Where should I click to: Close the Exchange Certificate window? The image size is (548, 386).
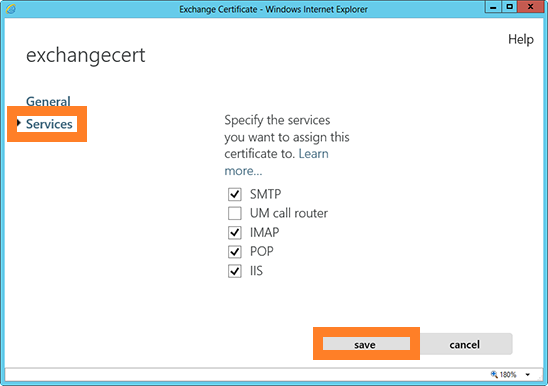point(531,7)
